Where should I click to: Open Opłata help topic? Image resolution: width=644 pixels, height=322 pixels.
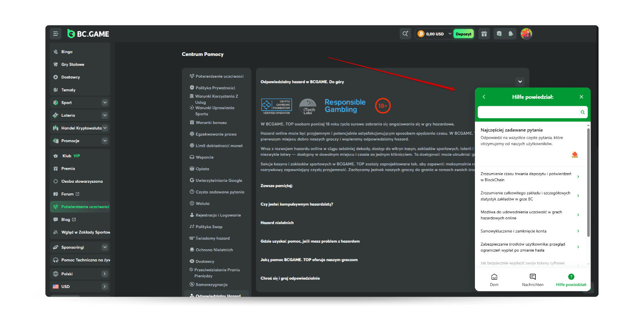pyautogui.click(x=199, y=169)
